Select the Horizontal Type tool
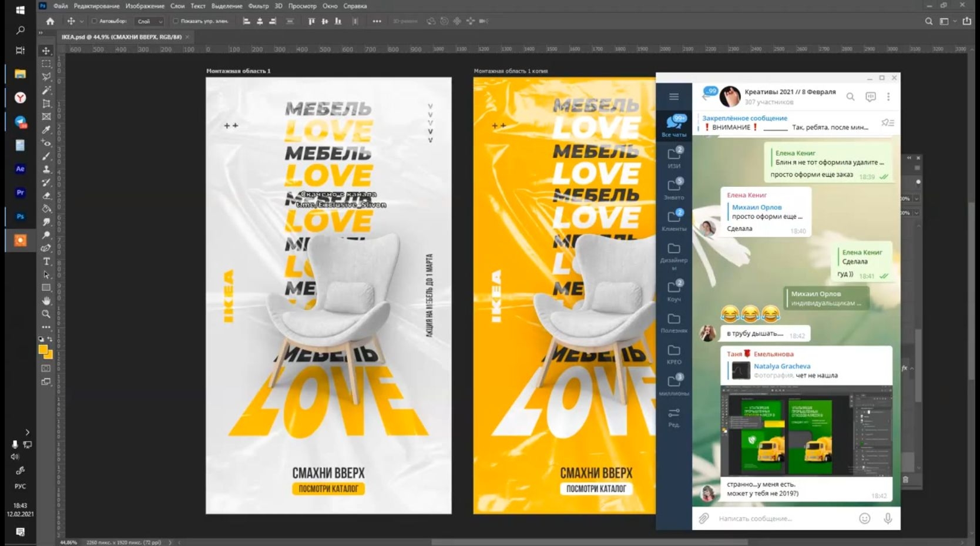The width and height of the screenshot is (980, 546). coord(46,262)
